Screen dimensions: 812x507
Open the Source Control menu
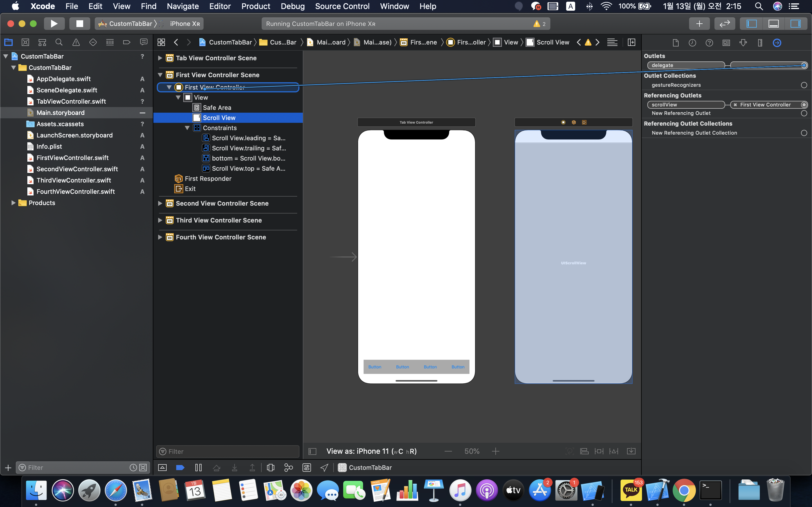[x=342, y=6]
